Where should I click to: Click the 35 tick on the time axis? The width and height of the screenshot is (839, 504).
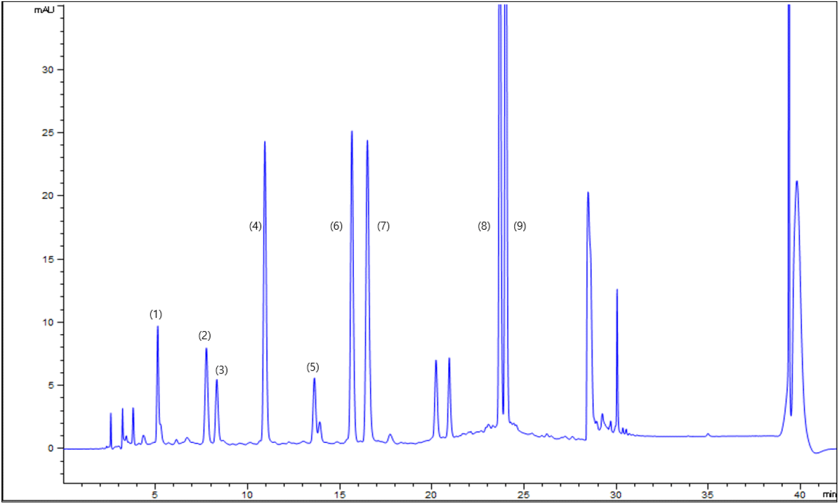click(708, 494)
